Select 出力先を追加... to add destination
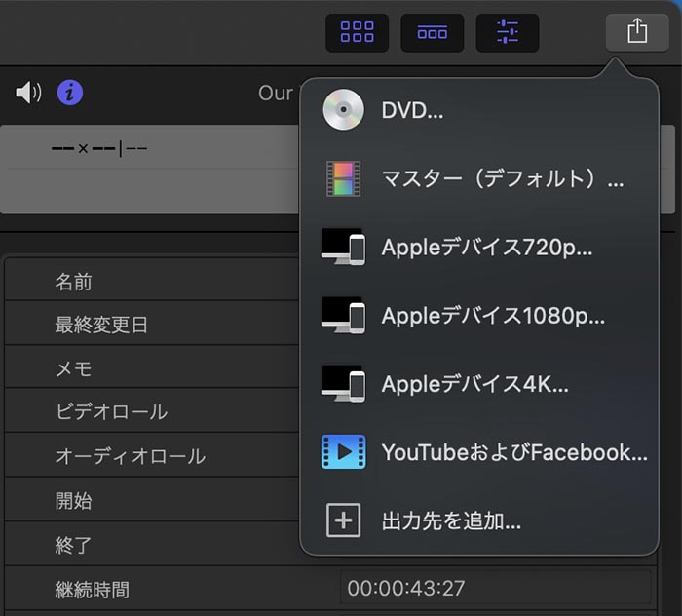The height and width of the screenshot is (616, 682). (x=479, y=520)
